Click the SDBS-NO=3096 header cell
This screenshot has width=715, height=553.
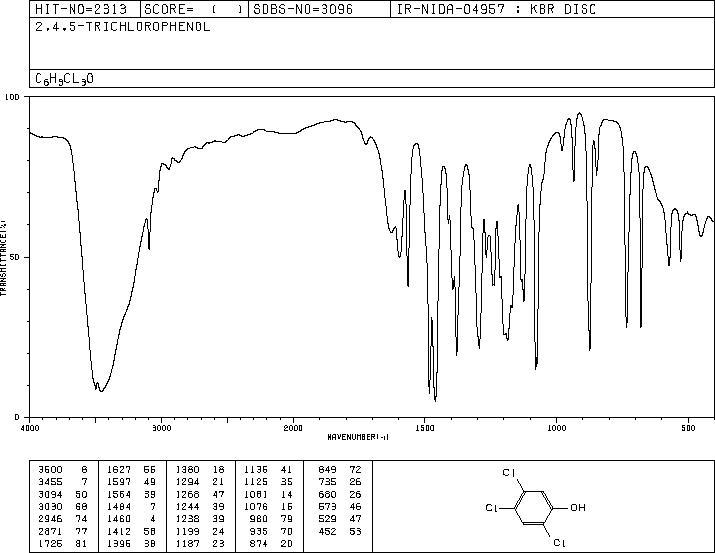pos(303,9)
